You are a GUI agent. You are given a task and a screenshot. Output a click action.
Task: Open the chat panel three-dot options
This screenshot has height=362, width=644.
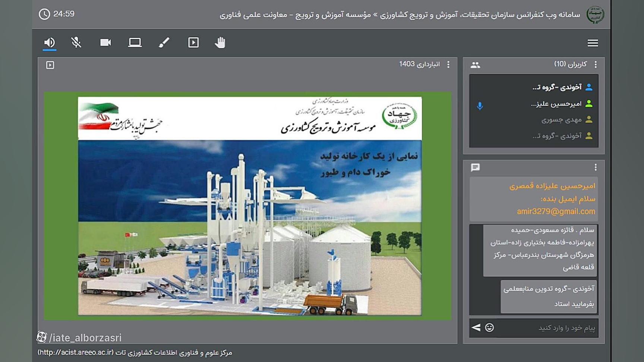tap(596, 168)
